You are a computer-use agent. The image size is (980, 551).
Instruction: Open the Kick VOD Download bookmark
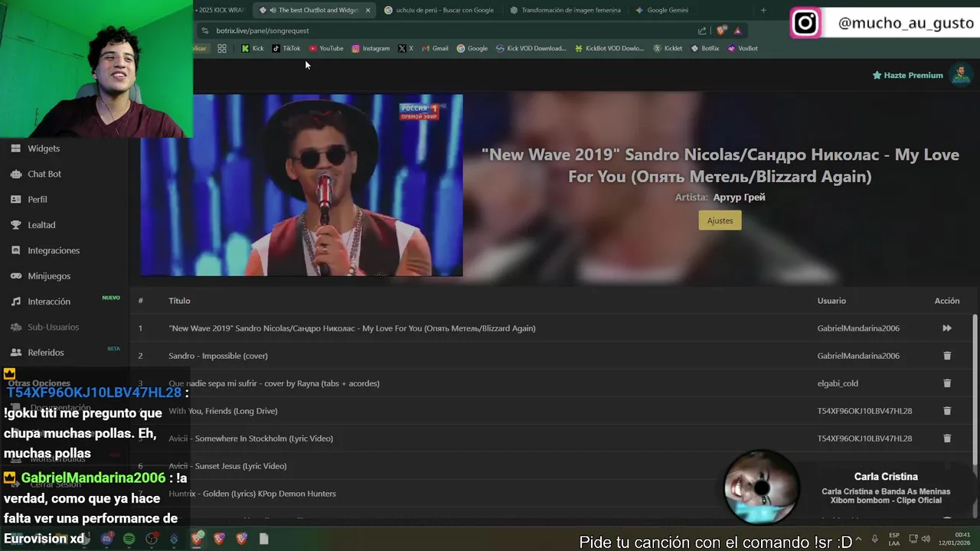531,48
